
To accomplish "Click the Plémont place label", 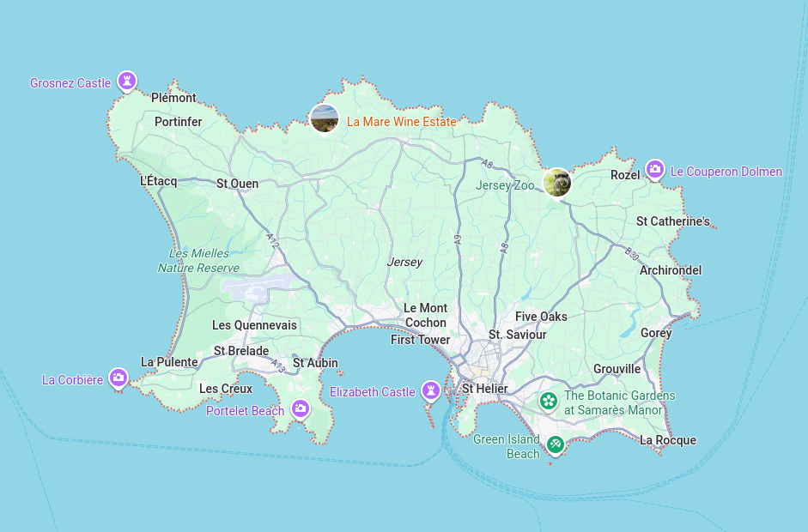I will click(x=173, y=98).
